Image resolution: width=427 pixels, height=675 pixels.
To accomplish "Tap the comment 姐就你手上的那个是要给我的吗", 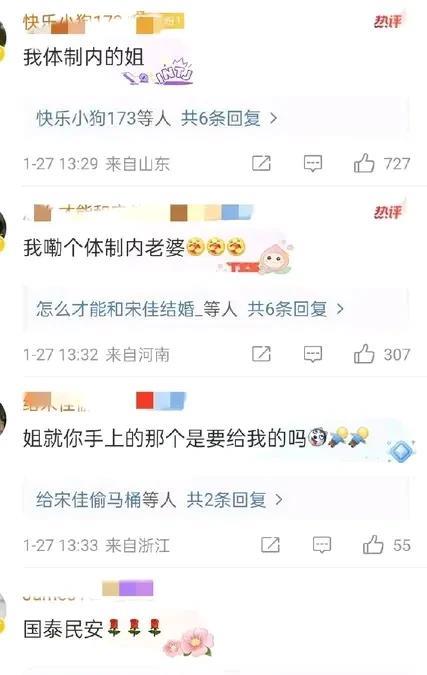I will [x=164, y=438].
